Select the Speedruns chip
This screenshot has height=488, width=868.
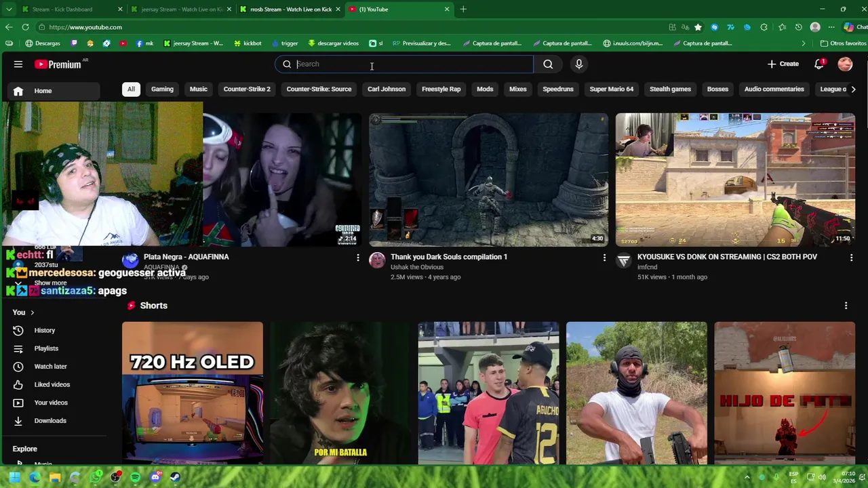[x=558, y=89]
